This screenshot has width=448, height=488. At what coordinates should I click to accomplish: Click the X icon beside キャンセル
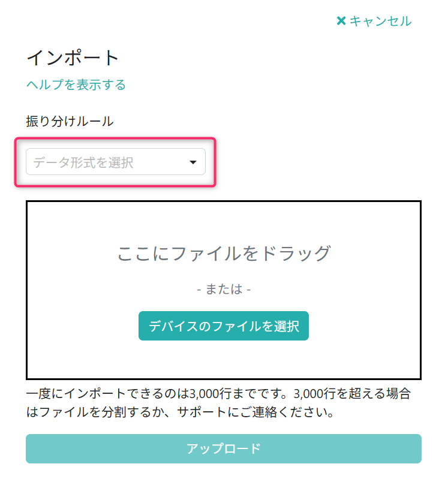341,21
